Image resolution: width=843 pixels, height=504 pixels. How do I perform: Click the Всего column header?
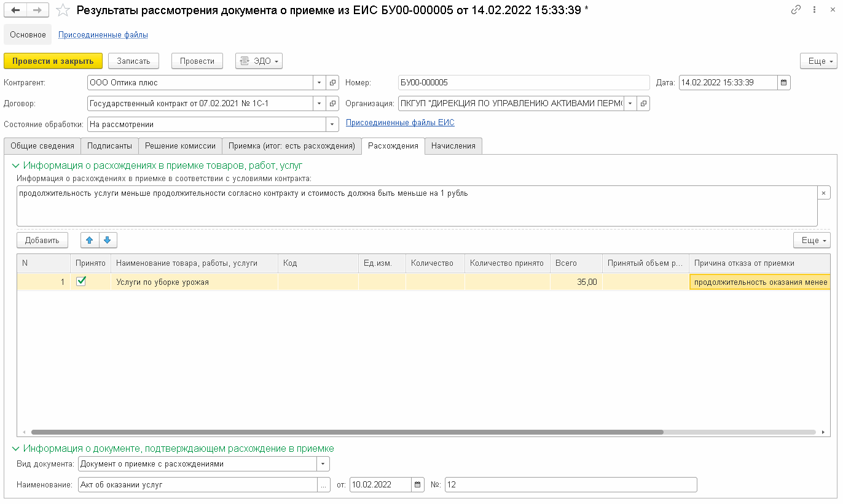point(576,263)
